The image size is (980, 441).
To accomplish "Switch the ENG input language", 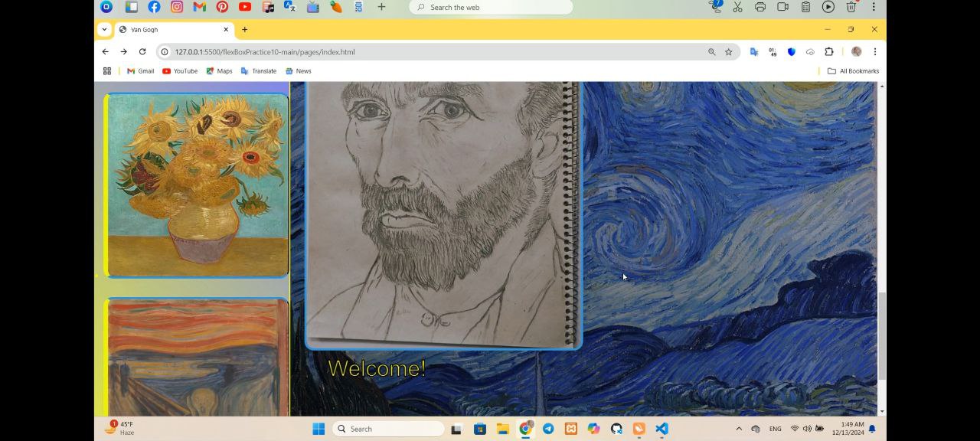I will [776, 429].
